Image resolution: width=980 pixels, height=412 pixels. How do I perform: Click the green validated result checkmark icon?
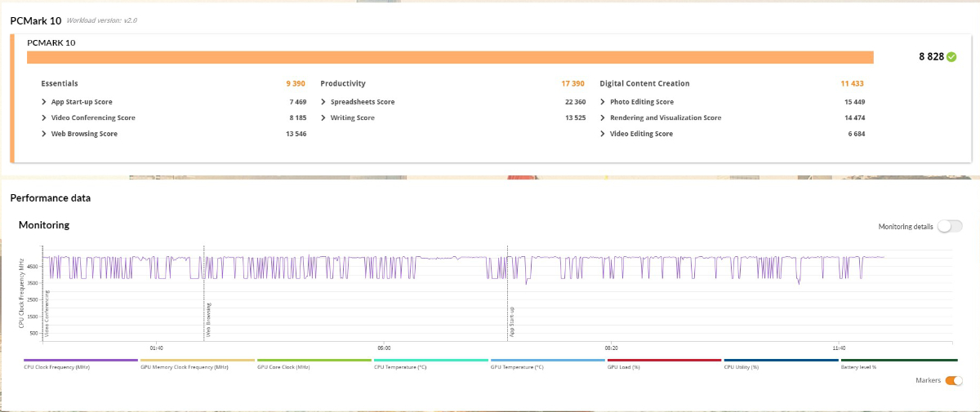[951, 57]
